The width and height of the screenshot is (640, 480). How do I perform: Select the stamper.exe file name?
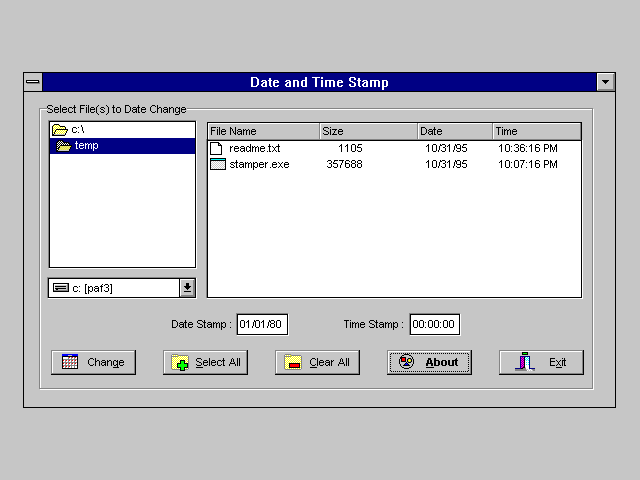click(x=259, y=164)
